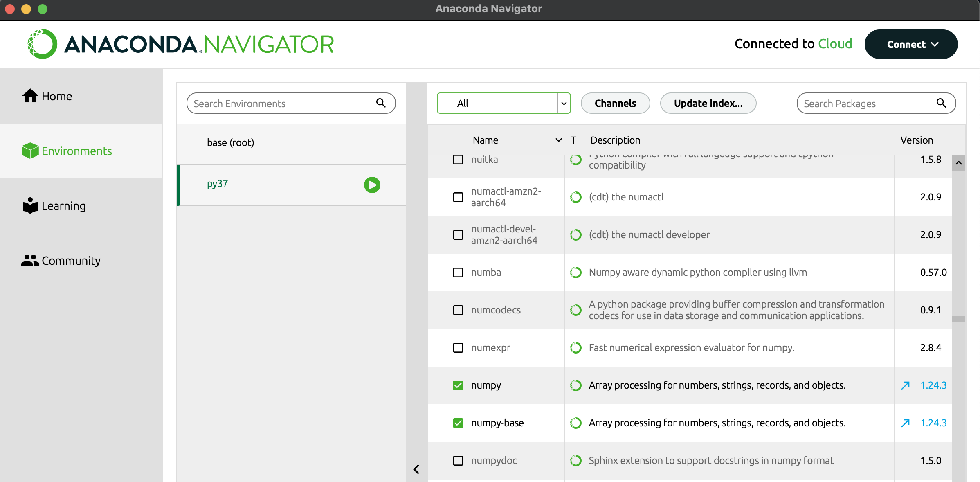Image resolution: width=980 pixels, height=482 pixels.
Task: Click the Home house icon in sidebar
Action: (x=30, y=96)
